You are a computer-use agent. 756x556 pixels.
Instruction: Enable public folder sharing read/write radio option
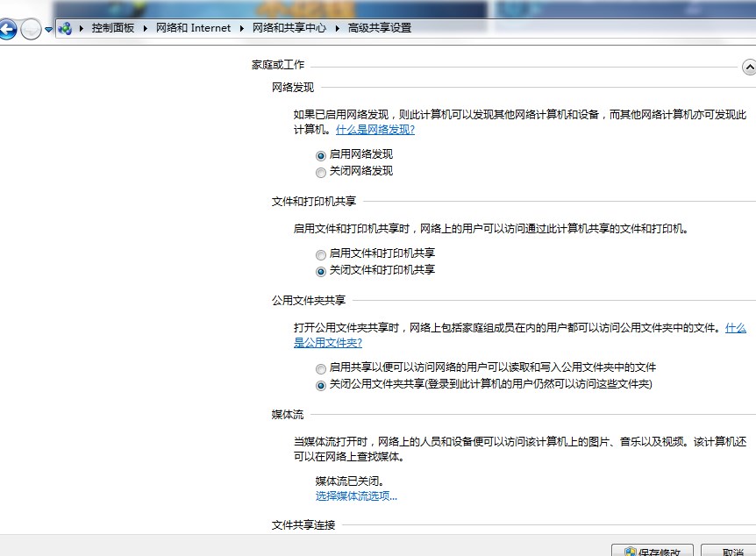[x=321, y=368]
